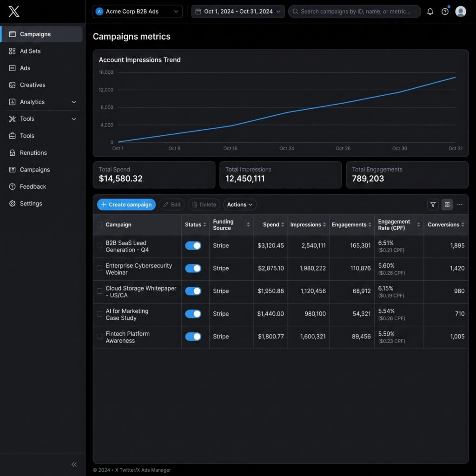The image size is (476, 476).
Task: Click the Settings gear icon
Action: point(12,204)
